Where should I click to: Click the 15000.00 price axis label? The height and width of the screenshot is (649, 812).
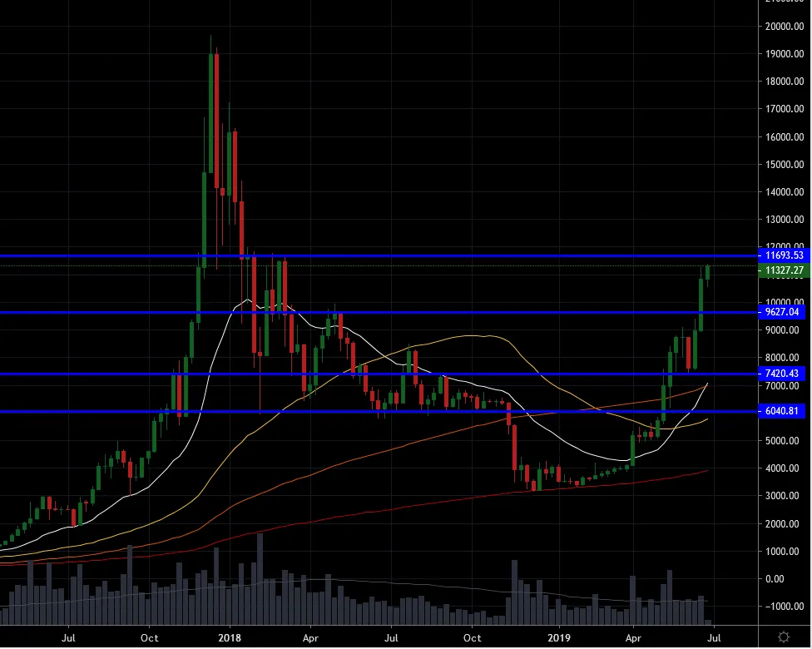coord(784,165)
